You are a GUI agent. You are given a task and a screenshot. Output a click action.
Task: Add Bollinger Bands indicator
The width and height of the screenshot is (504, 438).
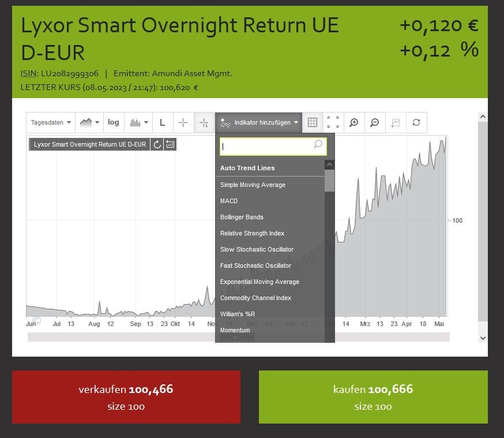click(x=242, y=217)
